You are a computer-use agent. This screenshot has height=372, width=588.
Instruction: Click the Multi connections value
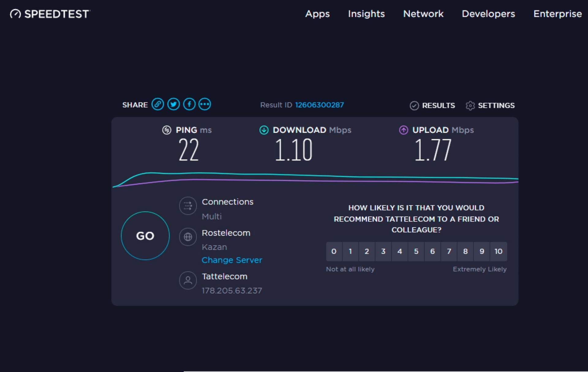click(212, 216)
